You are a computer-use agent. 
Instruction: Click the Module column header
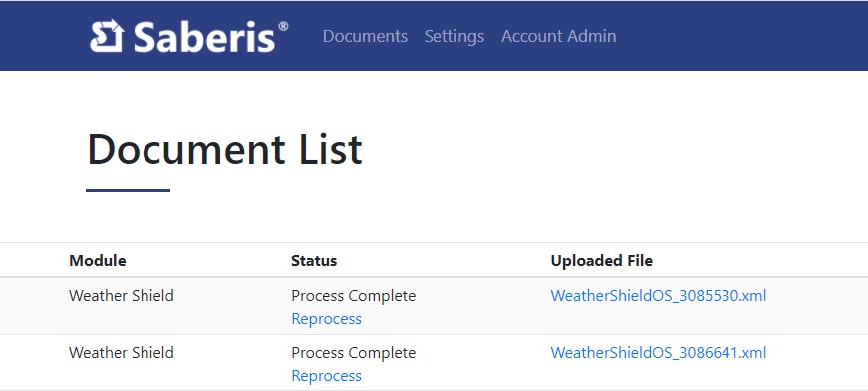point(98,261)
